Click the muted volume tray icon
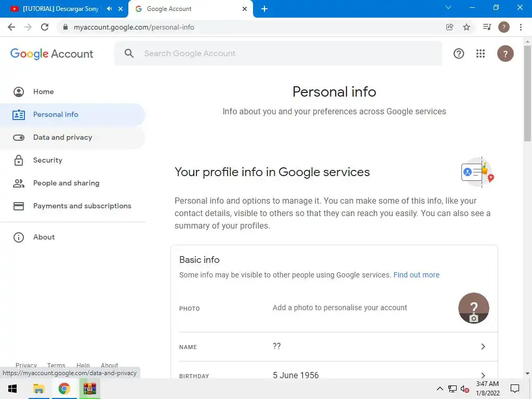Viewport: 532px width, 399px height. (x=465, y=389)
